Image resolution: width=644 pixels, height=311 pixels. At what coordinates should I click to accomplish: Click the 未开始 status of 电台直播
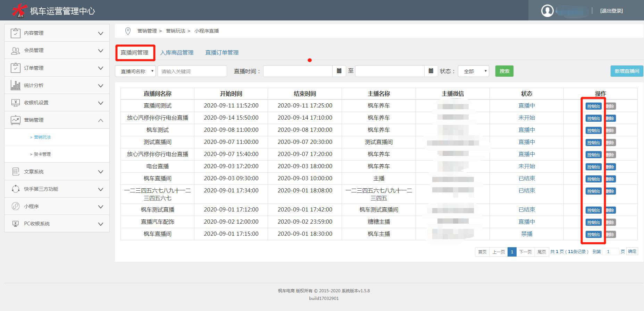tap(527, 166)
